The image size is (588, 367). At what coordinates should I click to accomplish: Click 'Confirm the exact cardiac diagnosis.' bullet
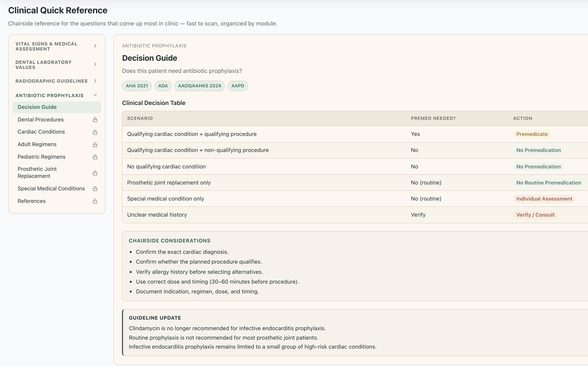click(182, 252)
